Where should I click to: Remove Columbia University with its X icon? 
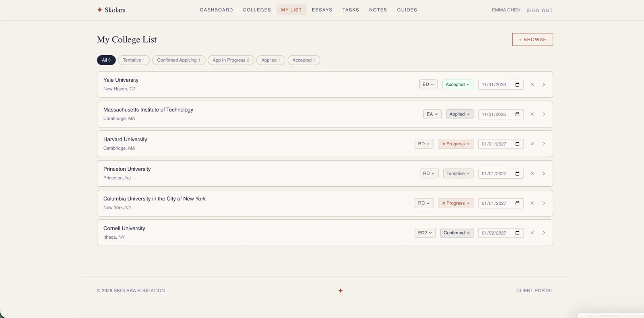tap(532, 203)
